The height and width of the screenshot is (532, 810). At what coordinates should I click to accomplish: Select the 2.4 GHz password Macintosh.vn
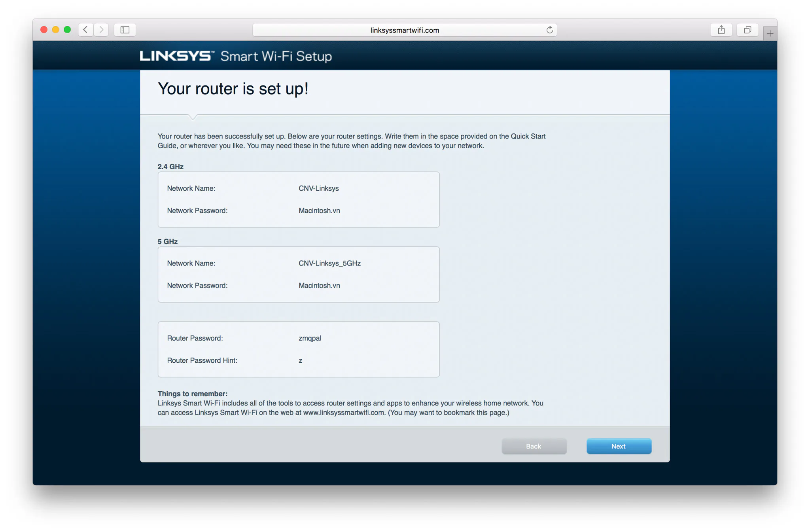[x=319, y=210]
